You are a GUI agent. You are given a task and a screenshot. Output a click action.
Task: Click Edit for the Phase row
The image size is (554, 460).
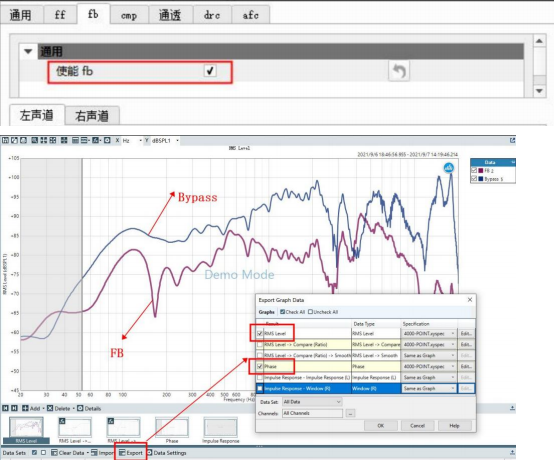click(466, 366)
